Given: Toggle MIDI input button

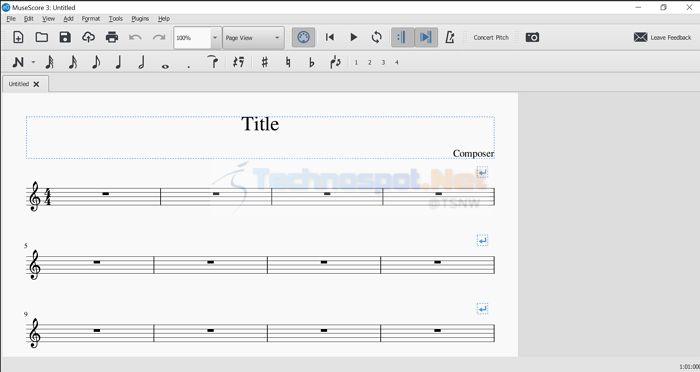Looking at the screenshot, I should tap(304, 38).
